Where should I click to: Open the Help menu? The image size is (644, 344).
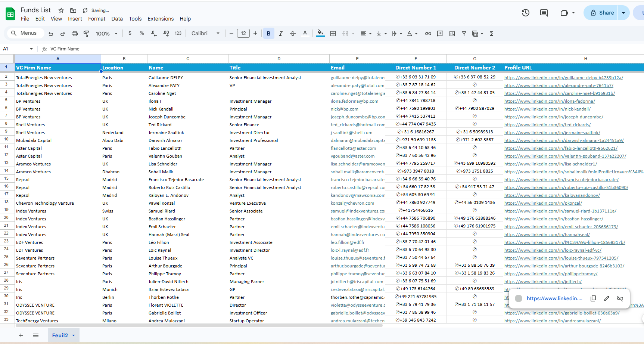point(185,19)
